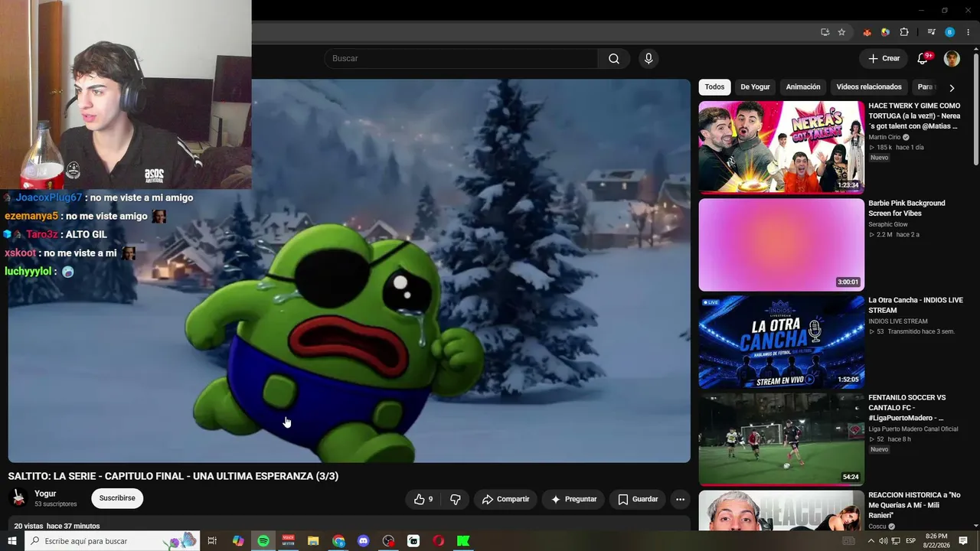Open the Copilot taskbar icon
980x551 pixels.
click(x=238, y=541)
